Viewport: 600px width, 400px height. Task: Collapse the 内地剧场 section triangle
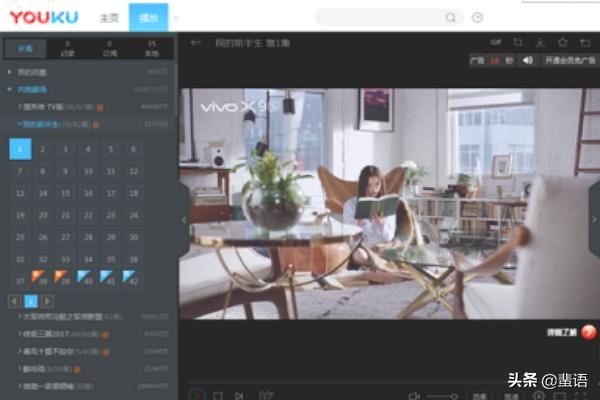pos(10,90)
